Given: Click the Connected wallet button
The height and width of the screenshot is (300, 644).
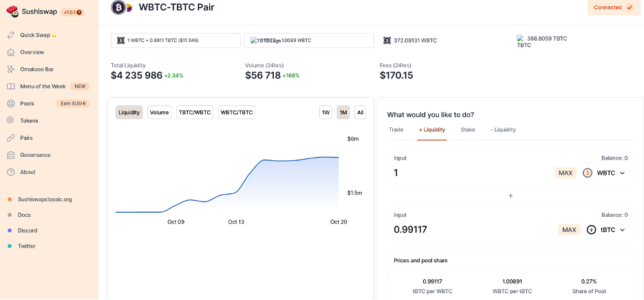Looking at the screenshot, I should tap(614, 8).
